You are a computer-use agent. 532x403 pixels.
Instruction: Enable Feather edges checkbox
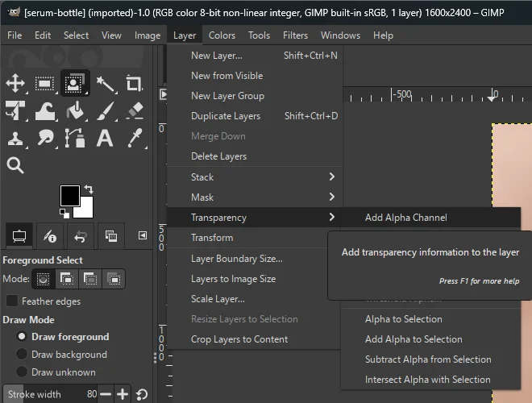[x=12, y=301]
